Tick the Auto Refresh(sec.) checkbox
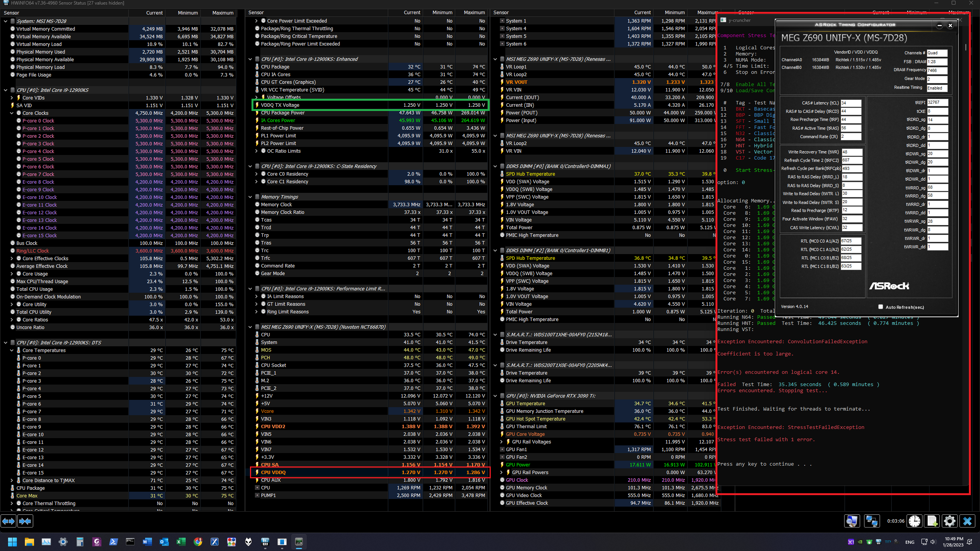The image size is (980, 551). click(880, 307)
